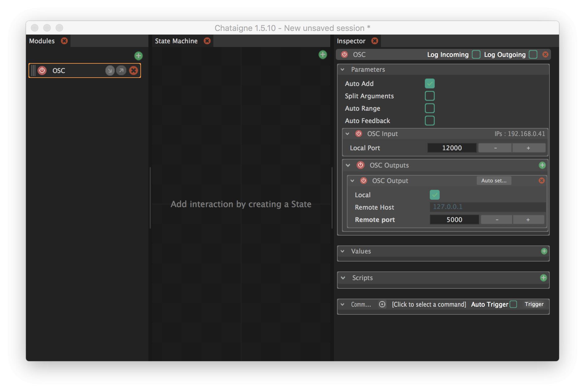Add a new module with green plus
This screenshot has width=585, height=392.
(138, 56)
